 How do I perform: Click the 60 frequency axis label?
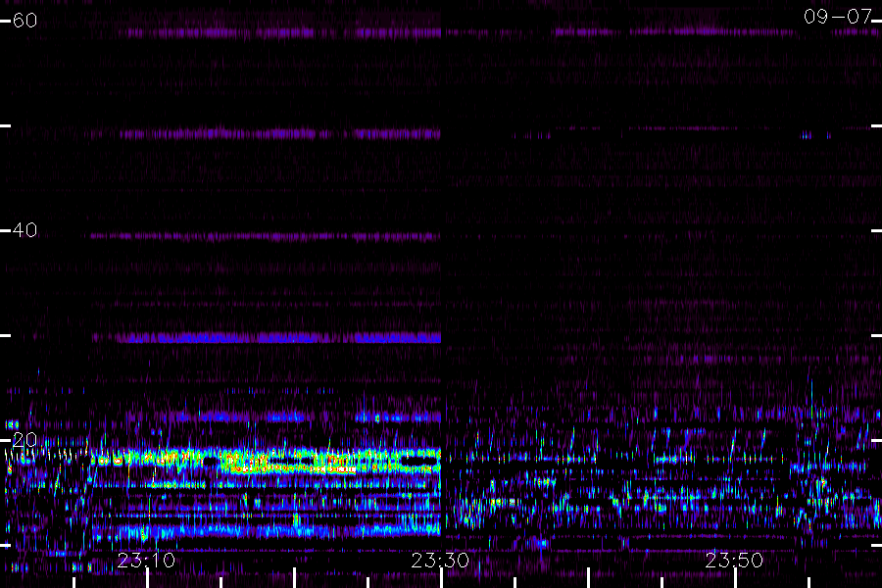(24, 21)
